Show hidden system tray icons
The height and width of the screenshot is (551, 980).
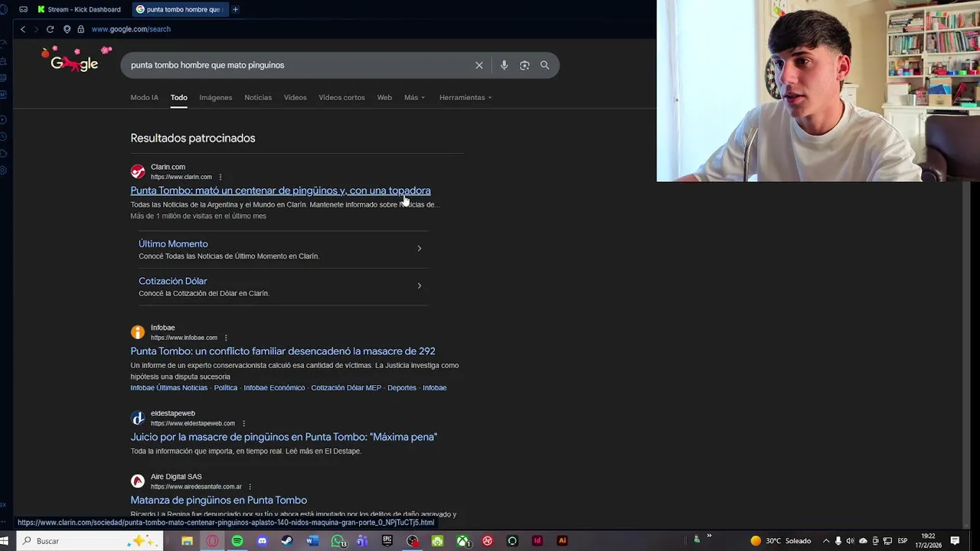click(825, 541)
